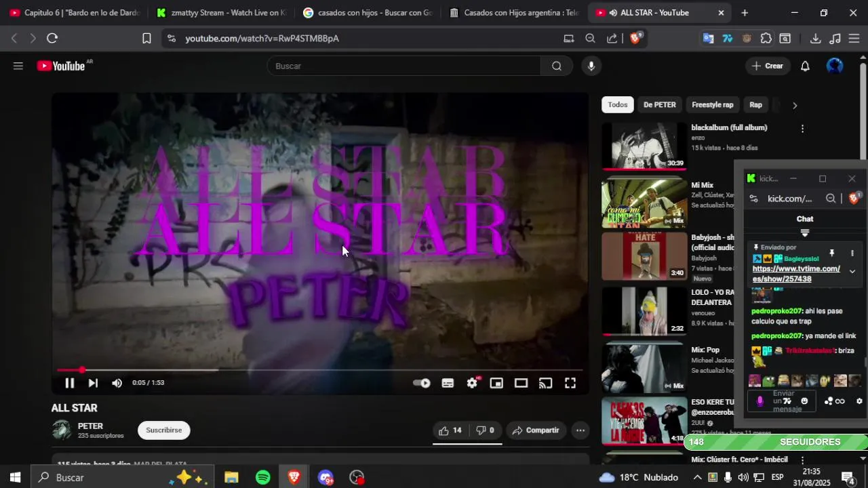
Task: Reload the current page
Action: coord(52,39)
